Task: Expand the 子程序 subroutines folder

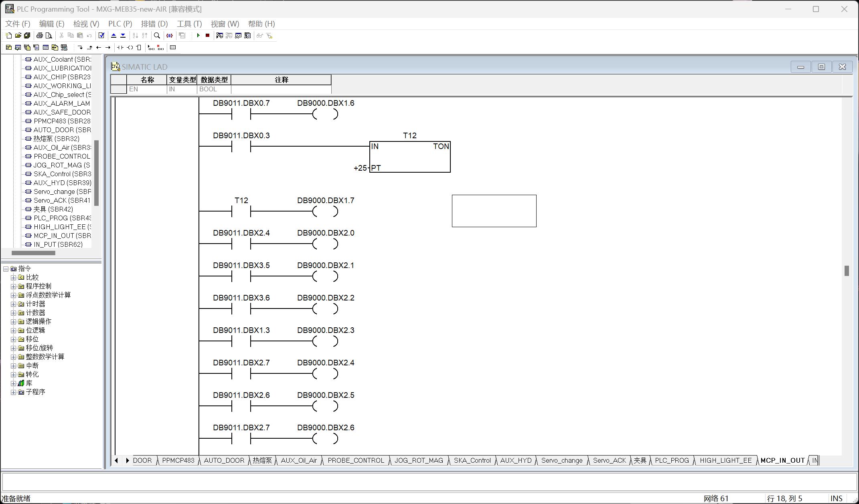Action: click(x=13, y=392)
